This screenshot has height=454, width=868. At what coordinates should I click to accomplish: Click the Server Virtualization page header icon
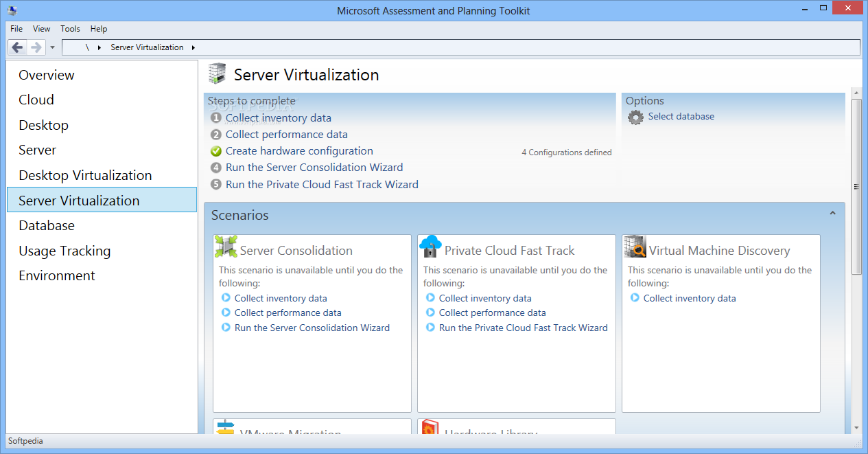(x=218, y=74)
